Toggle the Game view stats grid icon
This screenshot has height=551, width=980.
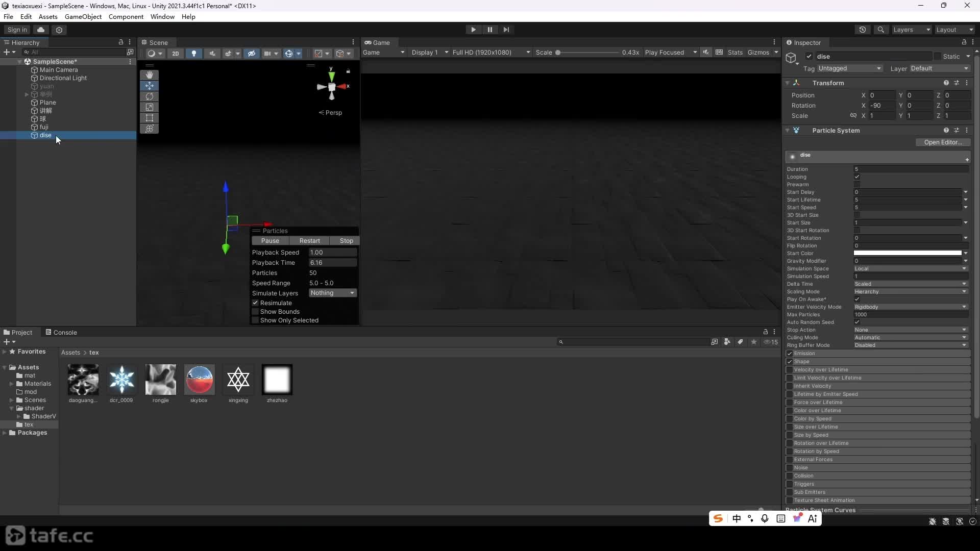719,53
